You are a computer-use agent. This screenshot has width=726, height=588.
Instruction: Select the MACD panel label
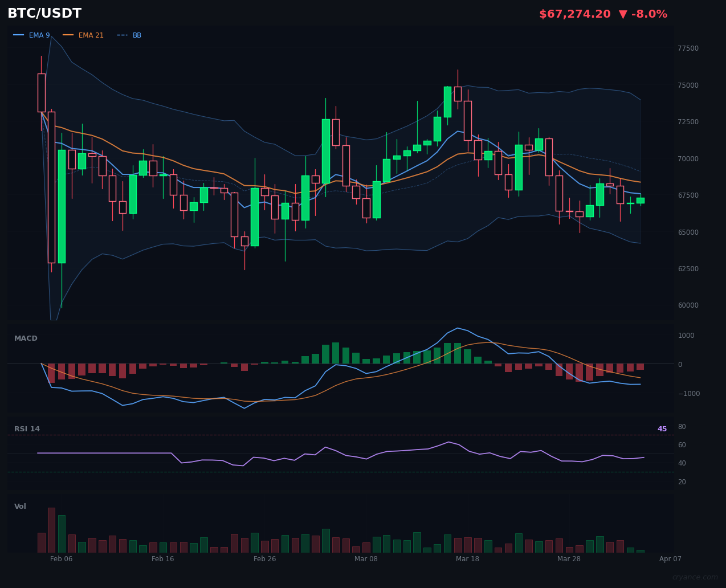tap(25, 338)
